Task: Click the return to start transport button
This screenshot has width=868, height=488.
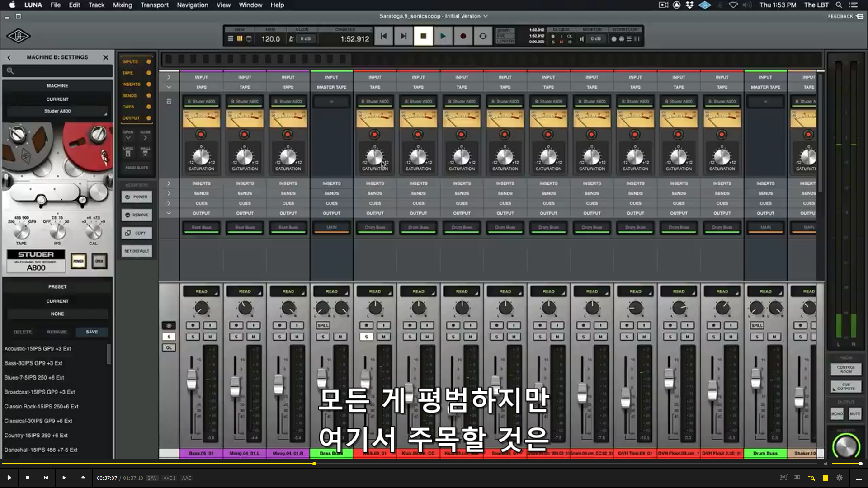Action: tap(383, 36)
